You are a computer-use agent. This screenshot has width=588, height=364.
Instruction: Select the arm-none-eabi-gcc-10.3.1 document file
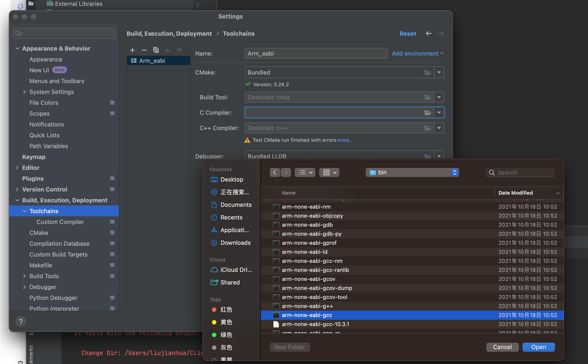click(412, 324)
